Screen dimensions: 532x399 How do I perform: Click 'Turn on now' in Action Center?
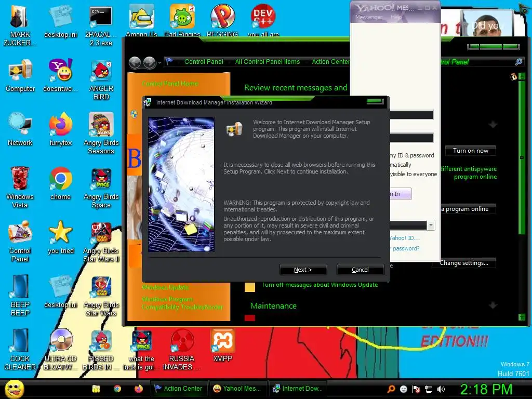click(x=470, y=151)
